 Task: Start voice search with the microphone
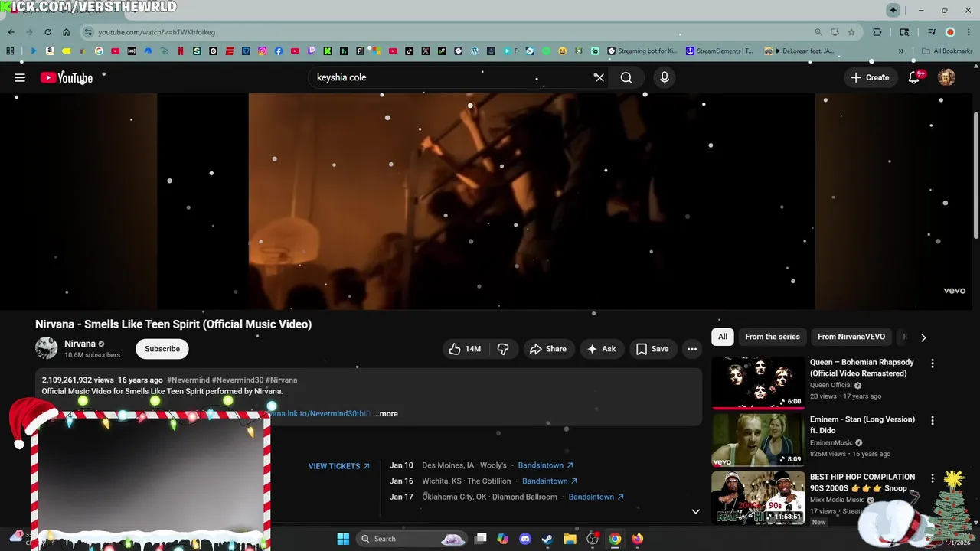pos(665,77)
